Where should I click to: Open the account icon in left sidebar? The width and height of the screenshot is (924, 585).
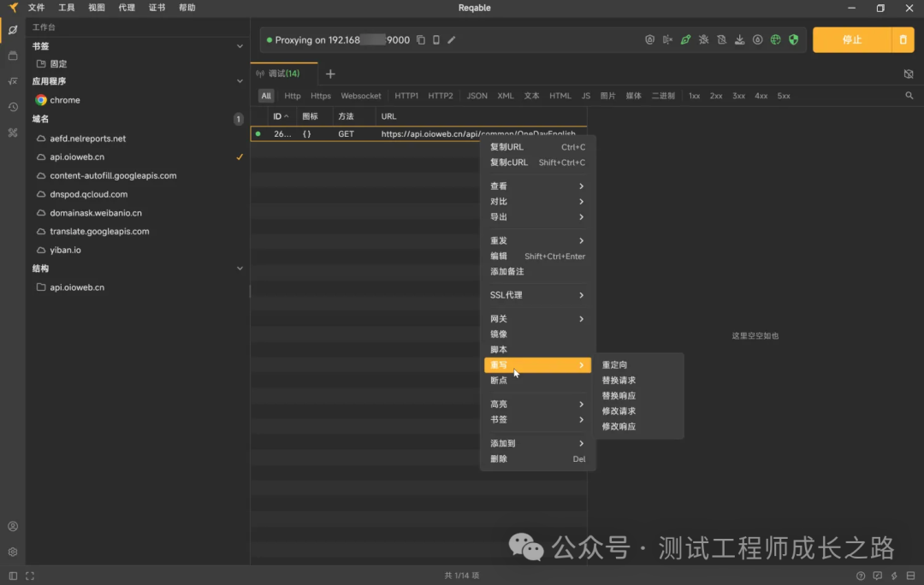tap(12, 526)
